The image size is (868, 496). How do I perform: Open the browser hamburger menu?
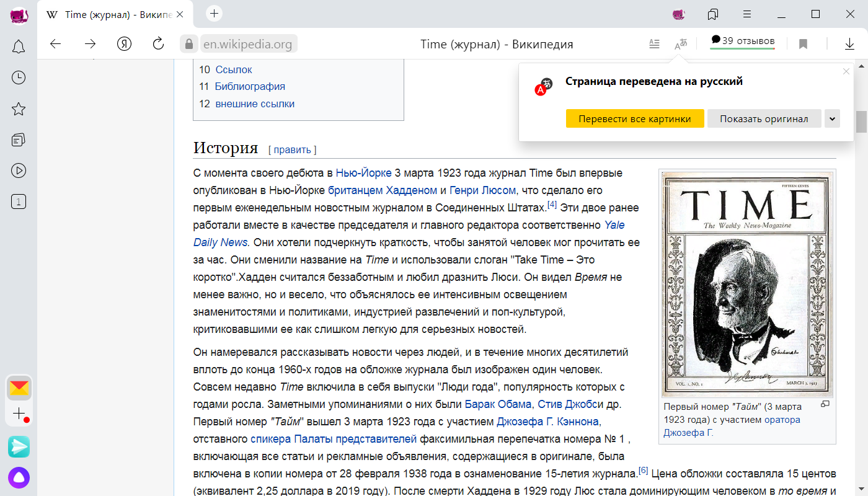pyautogui.click(x=748, y=14)
